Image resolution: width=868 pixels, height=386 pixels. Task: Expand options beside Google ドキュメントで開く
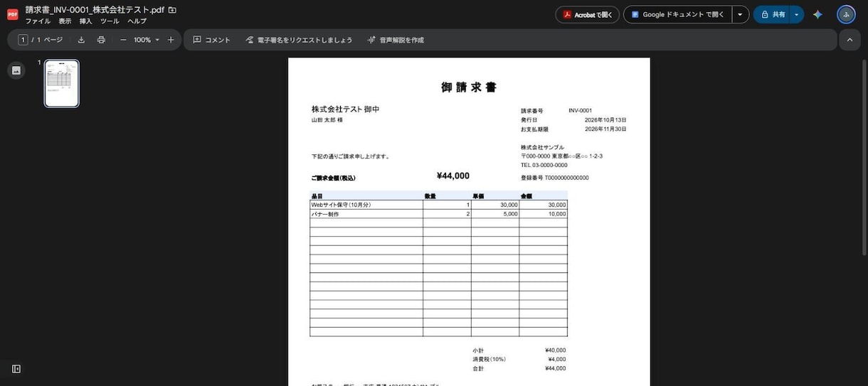[x=740, y=14]
